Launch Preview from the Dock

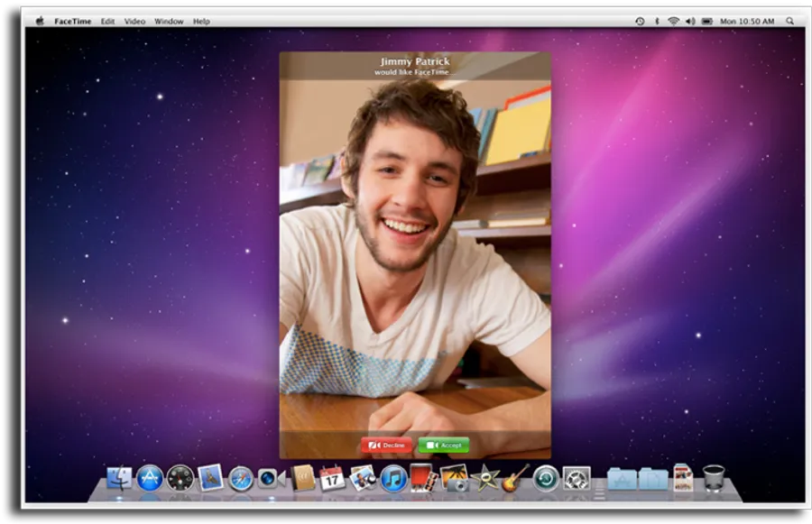363,478
